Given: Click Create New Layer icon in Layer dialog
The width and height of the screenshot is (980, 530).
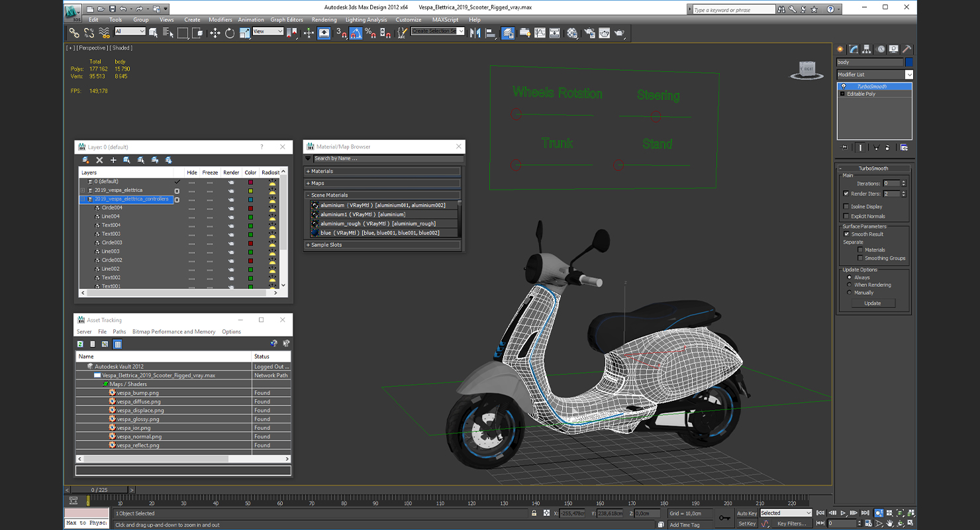Looking at the screenshot, I should (x=85, y=160).
